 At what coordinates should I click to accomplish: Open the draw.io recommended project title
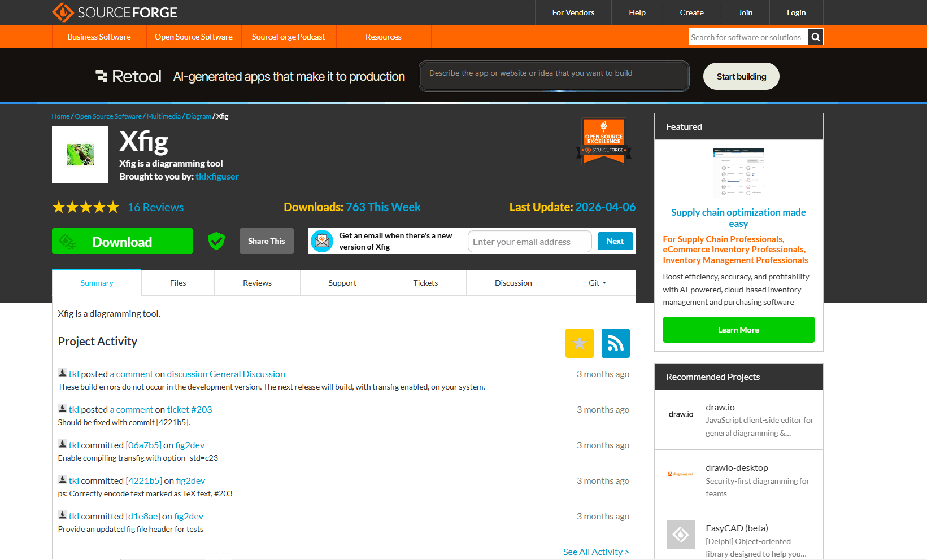(720, 407)
